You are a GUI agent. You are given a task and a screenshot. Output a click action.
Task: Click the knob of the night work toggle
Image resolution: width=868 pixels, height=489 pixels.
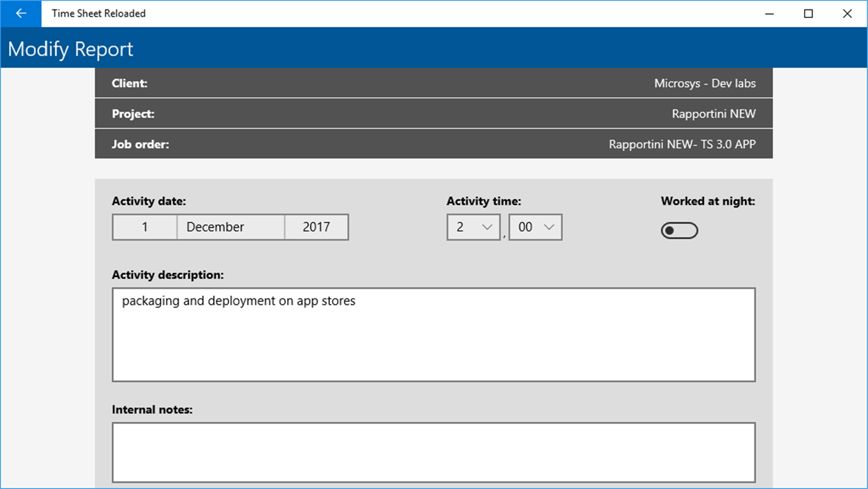[x=671, y=230]
